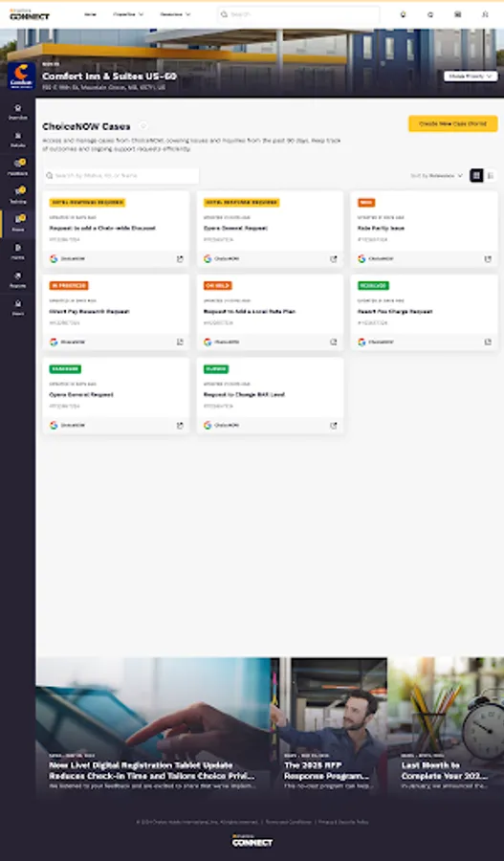Open external link on green-badged Open General Request card
The width and height of the screenshot is (504, 861).
pyautogui.click(x=180, y=426)
